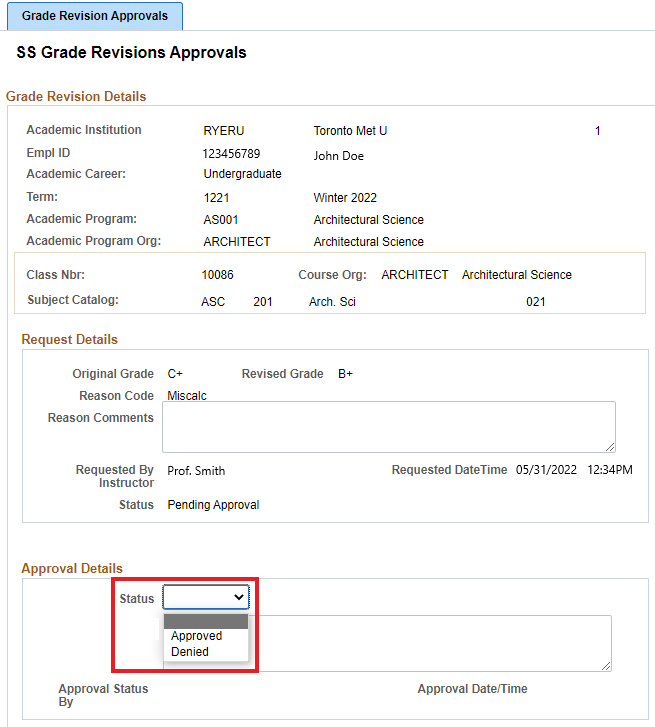Switch to Grade Revision Approvals tab
Screen dimensions: 655x727
(95, 16)
